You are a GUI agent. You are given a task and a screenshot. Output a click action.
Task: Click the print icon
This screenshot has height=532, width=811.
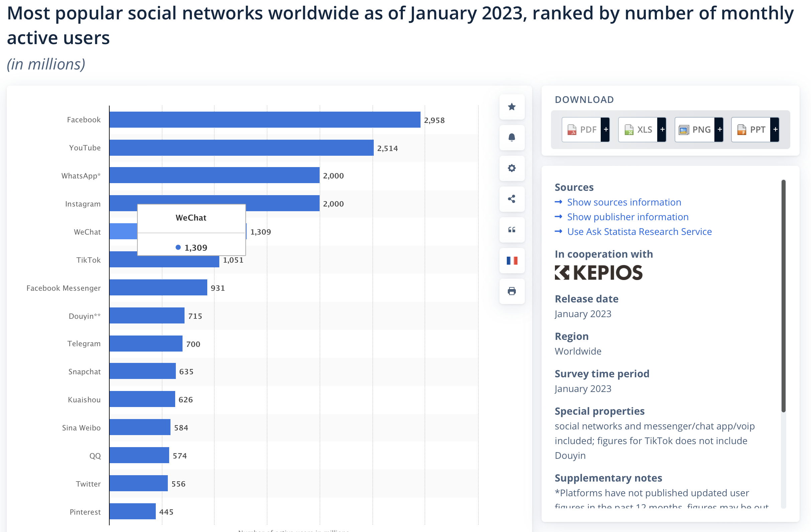pos(511,291)
